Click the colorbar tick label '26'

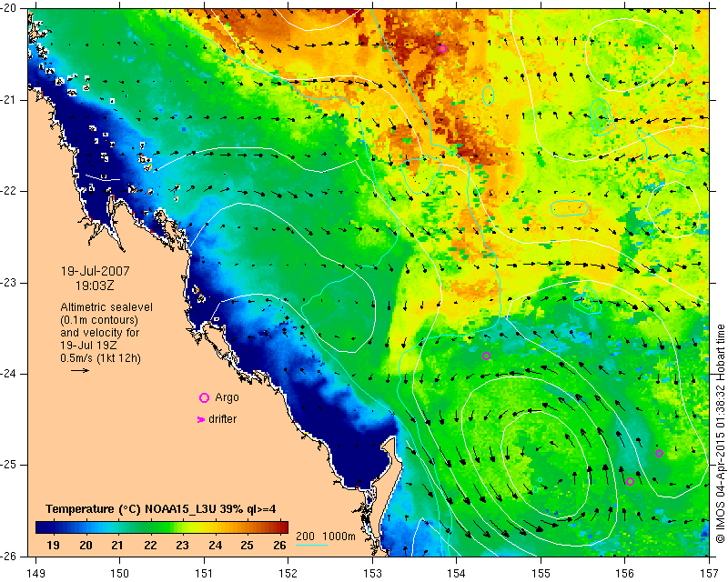point(279,545)
